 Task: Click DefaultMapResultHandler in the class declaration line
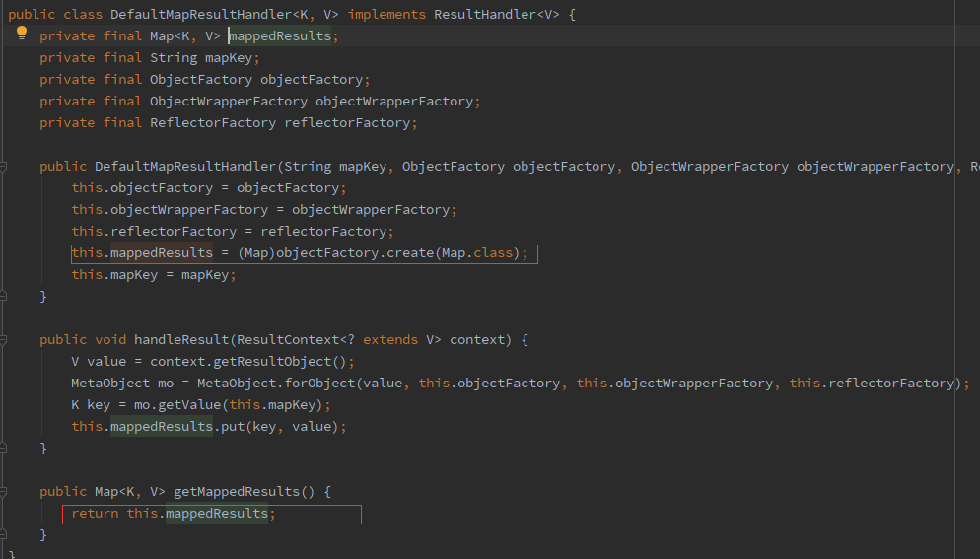tap(200, 15)
